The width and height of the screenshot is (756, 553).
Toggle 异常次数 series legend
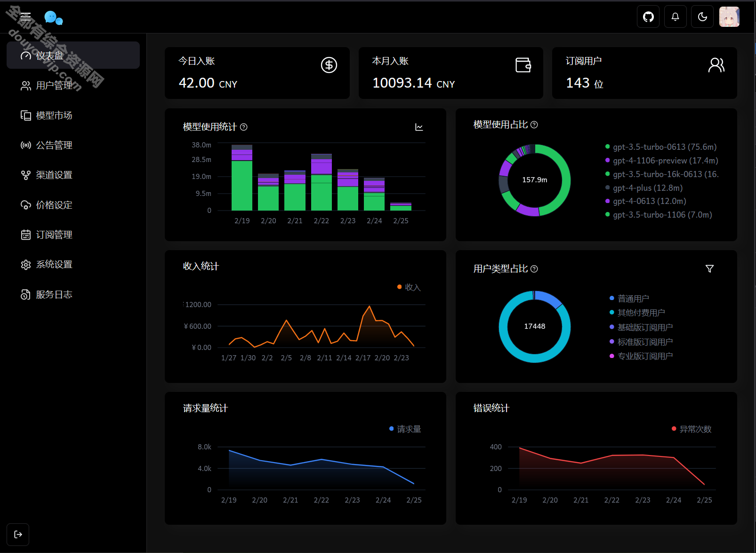pos(691,429)
